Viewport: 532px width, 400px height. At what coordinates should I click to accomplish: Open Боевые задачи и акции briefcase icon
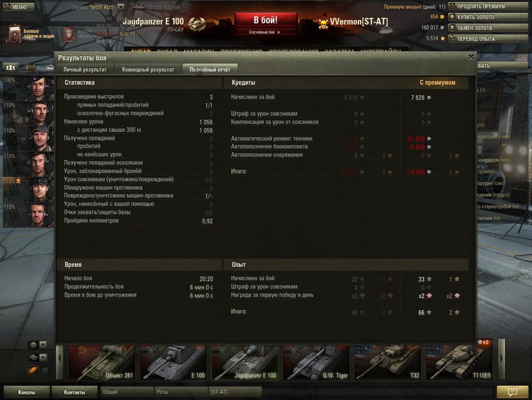pos(13,33)
